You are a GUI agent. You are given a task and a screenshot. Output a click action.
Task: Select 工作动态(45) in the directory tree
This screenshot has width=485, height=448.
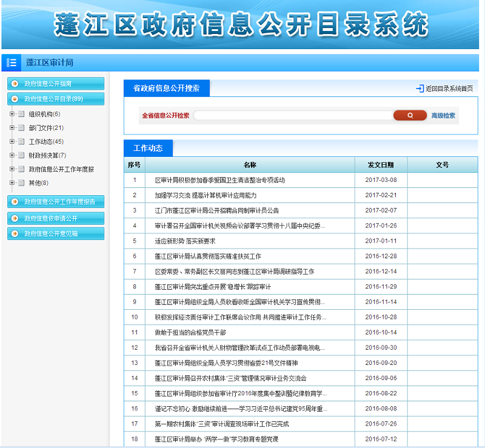click(46, 142)
